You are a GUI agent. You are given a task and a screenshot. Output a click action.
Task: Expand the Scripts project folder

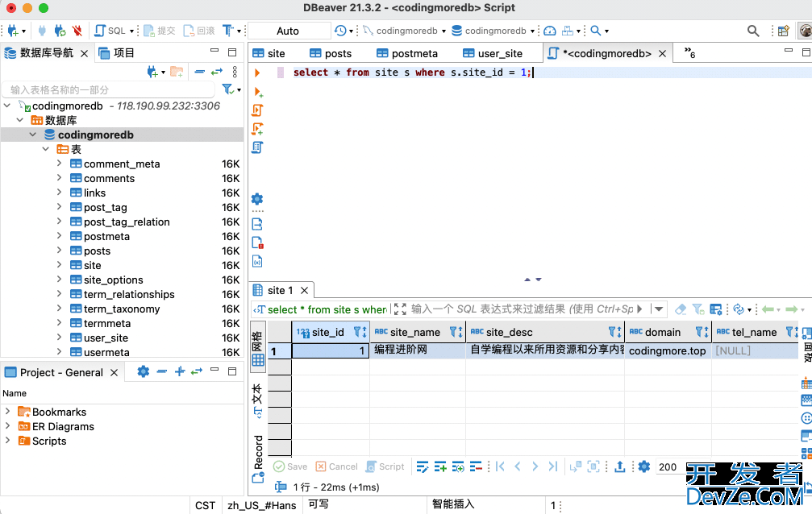coord(8,441)
